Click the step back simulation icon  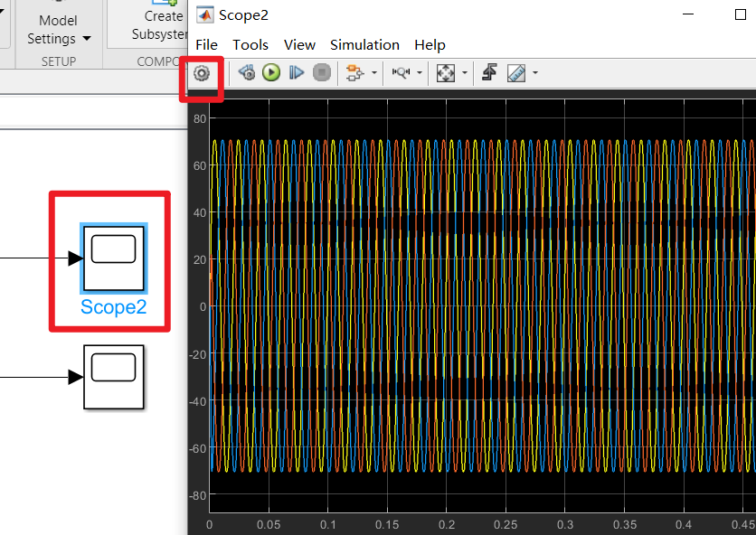246,72
